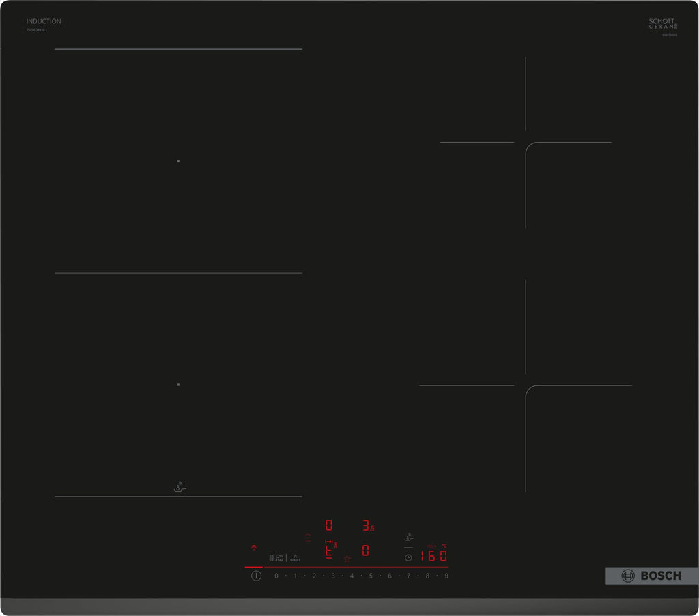Tap the red star favourite symbol

point(347,559)
